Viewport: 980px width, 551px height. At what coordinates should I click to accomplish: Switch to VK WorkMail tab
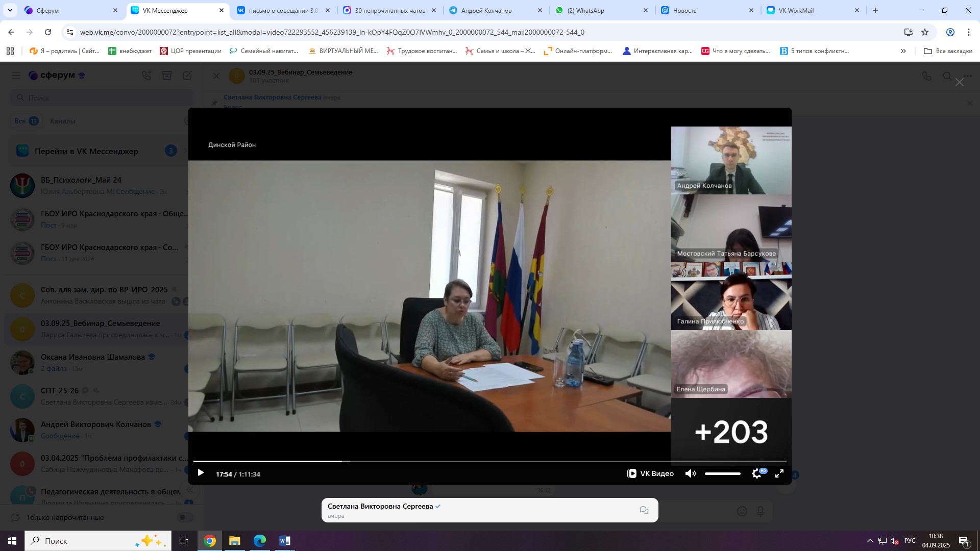point(796,10)
